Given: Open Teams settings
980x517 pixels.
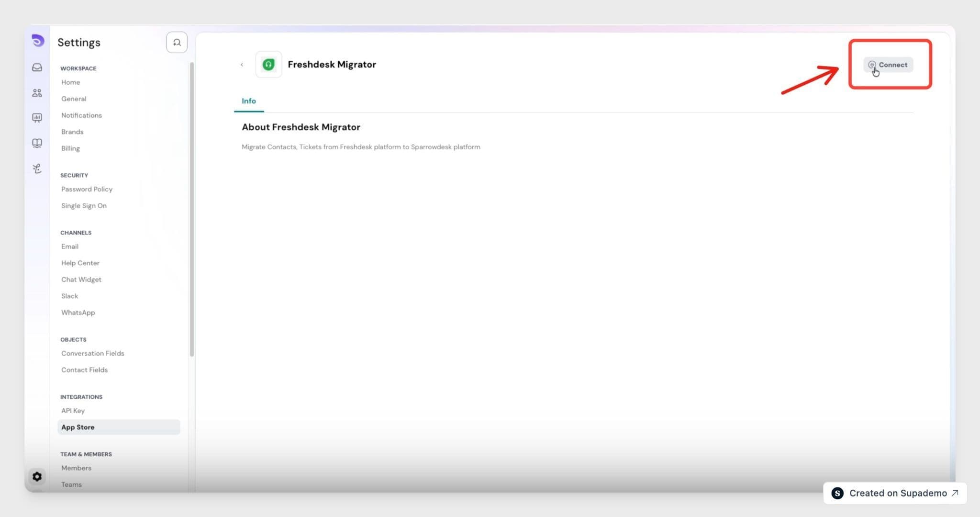Looking at the screenshot, I should [x=71, y=484].
